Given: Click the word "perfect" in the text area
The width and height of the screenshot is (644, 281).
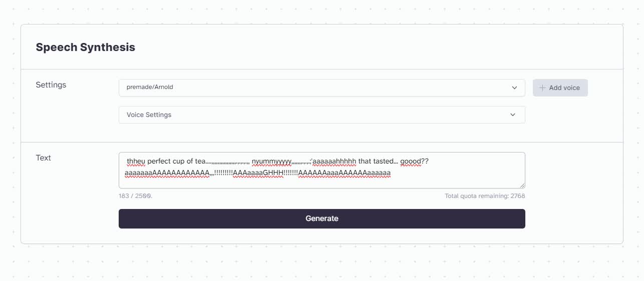Looking at the screenshot, I should [159, 161].
